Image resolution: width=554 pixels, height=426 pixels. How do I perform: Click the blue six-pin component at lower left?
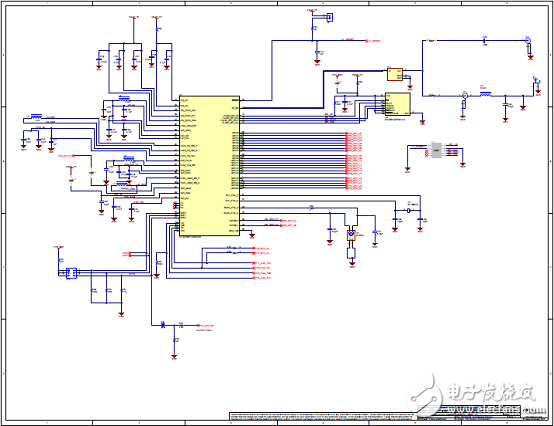[71, 273]
